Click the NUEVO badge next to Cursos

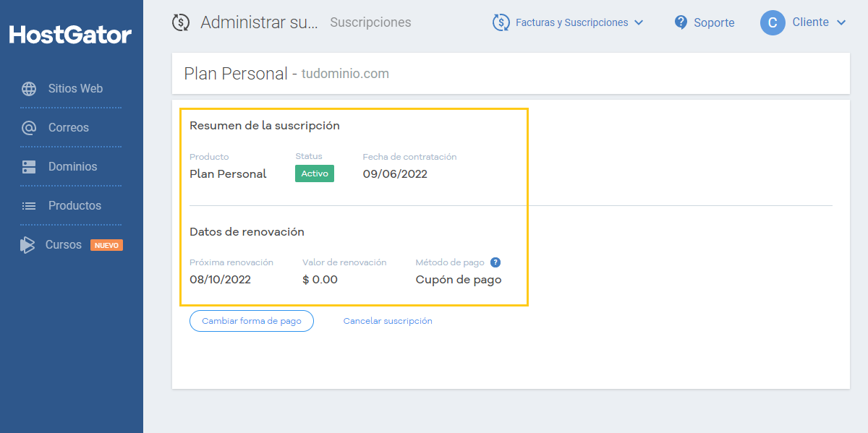click(x=106, y=245)
